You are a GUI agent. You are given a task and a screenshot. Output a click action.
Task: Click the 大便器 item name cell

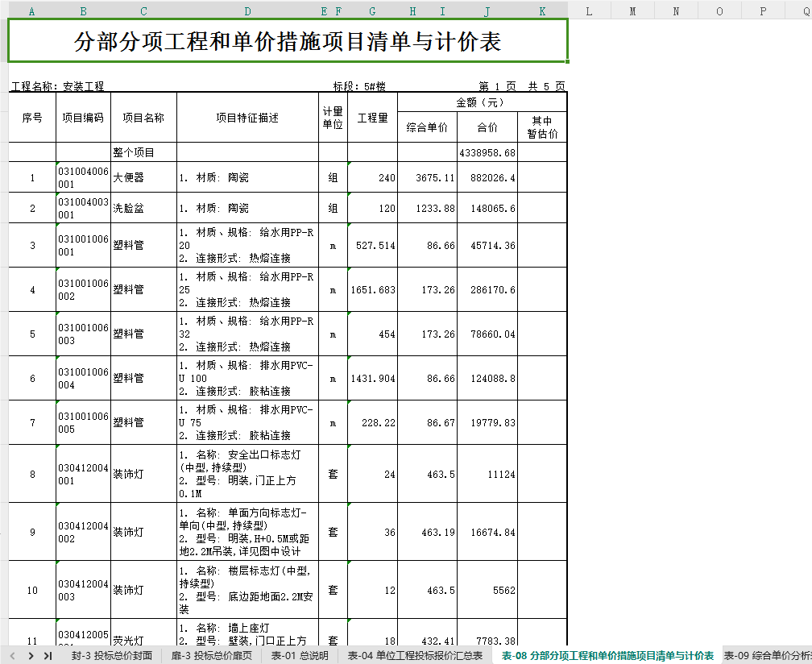coord(143,177)
